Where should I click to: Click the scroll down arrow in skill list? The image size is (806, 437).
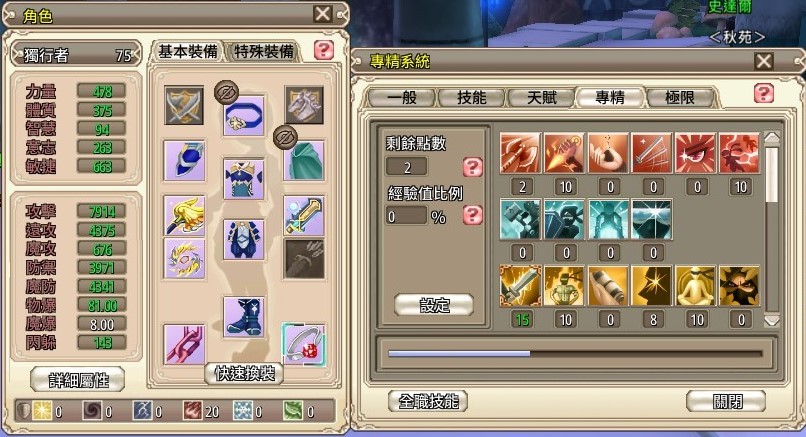tap(772, 320)
